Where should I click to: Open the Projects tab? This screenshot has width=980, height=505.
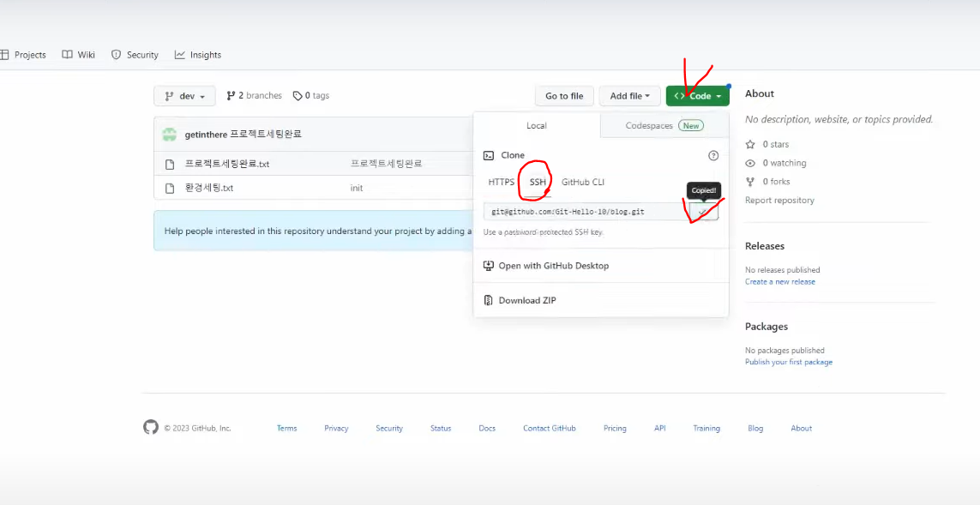23,55
